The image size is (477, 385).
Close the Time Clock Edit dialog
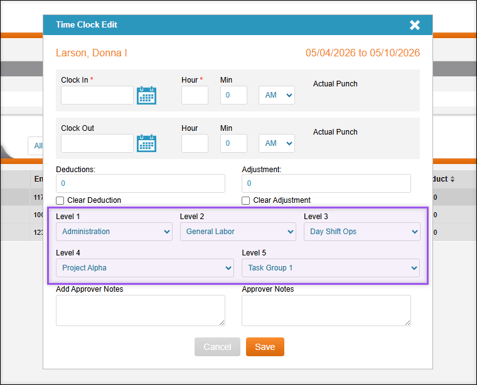[x=415, y=25]
